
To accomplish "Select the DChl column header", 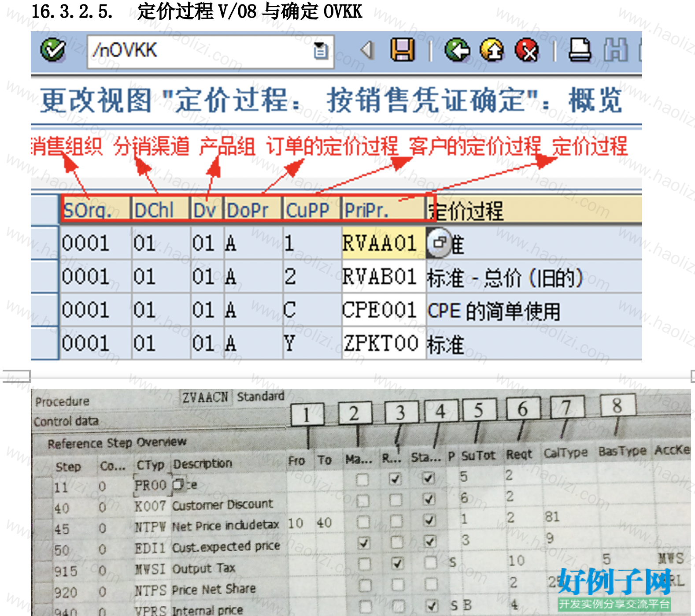I will point(160,210).
